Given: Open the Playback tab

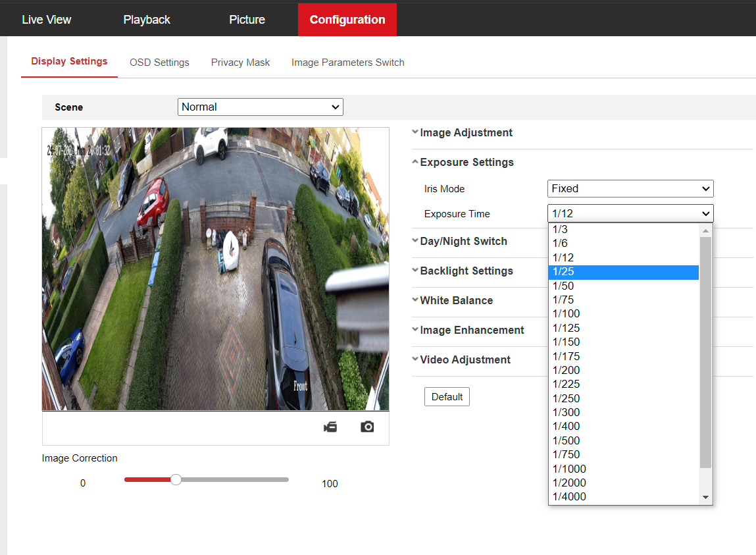Looking at the screenshot, I should tap(147, 20).
